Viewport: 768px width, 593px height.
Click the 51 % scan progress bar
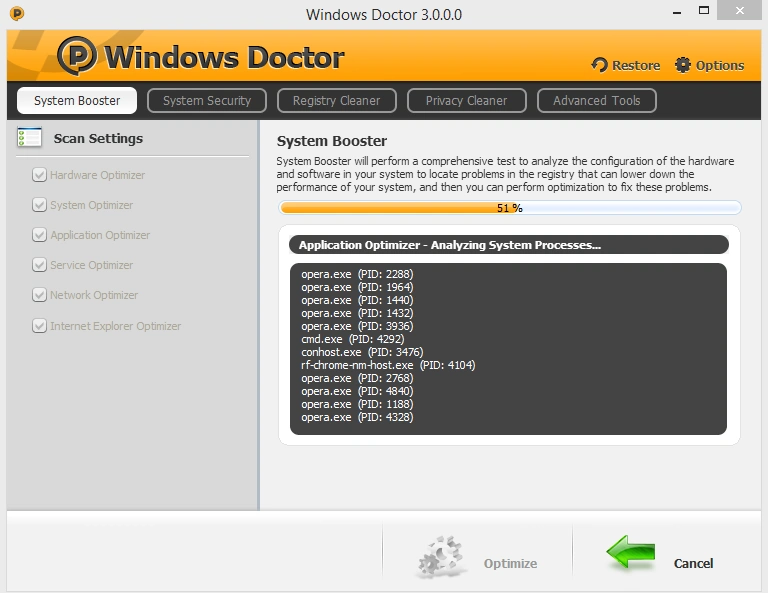click(510, 208)
